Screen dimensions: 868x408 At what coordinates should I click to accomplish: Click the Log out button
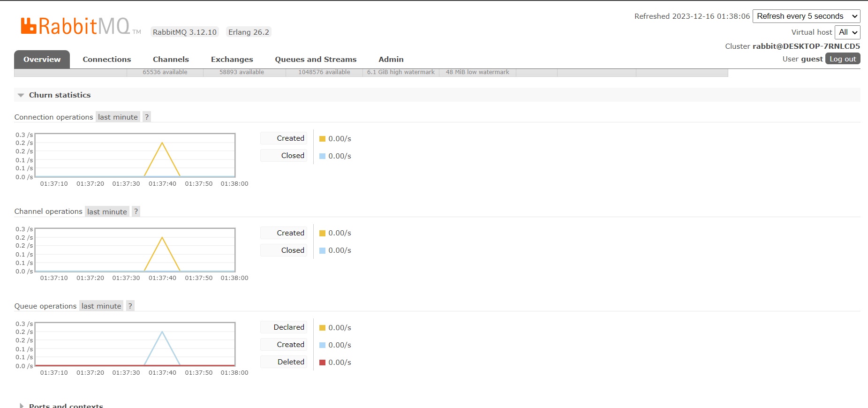click(x=842, y=59)
